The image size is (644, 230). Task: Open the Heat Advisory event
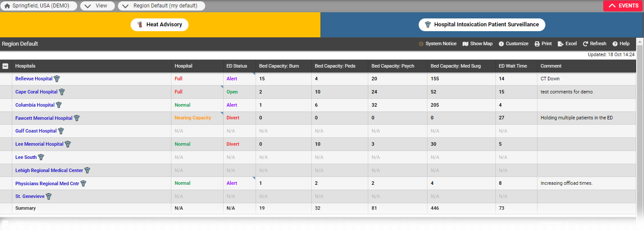[160, 25]
